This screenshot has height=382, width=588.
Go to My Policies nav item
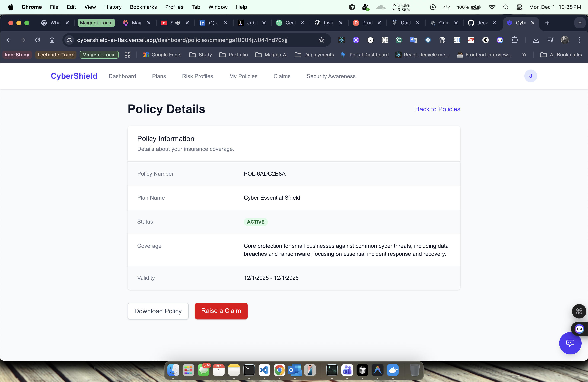(x=243, y=76)
